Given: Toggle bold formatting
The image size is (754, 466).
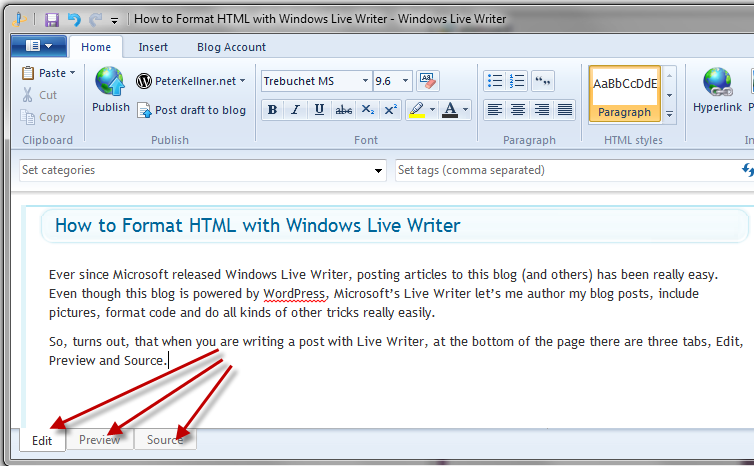Looking at the screenshot, I should click(272, 110).
